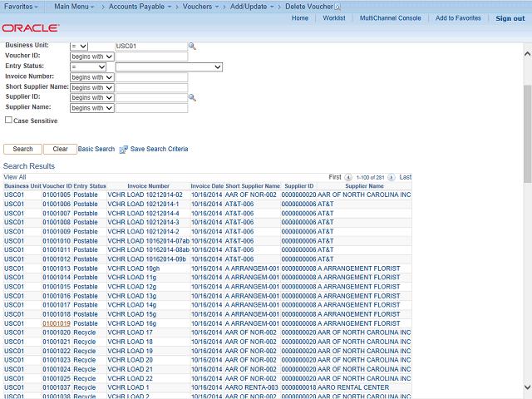Viewport: 532px width, 399px height.
Task: Click First results page link
Action: point(334,177)
